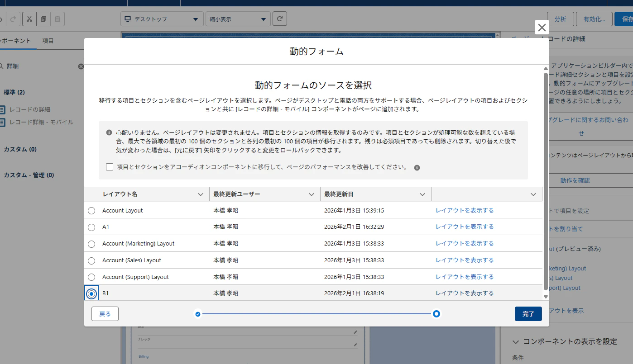Switch to the 項目 tab
633x364 pixels.
(48, 41)
